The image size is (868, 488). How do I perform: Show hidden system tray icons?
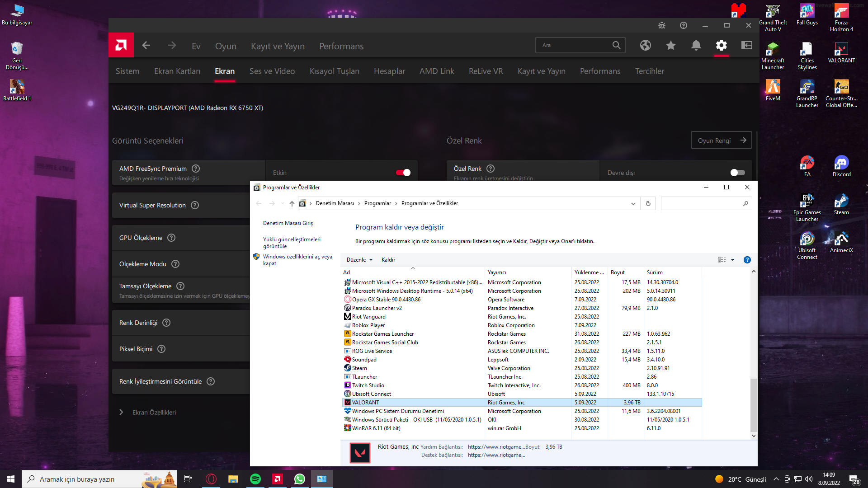tap(776, 479)
